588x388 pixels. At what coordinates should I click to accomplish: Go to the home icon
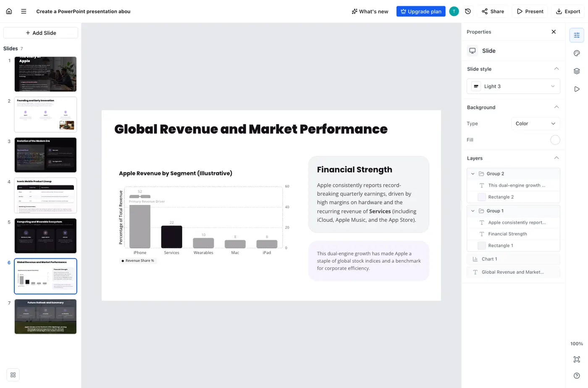pos(9,11)
